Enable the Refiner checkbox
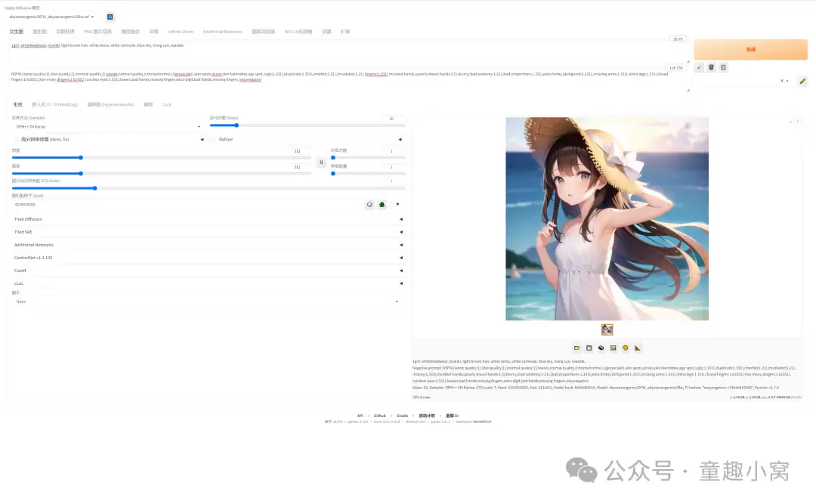The image size is (816, 504). click(215, 140)
